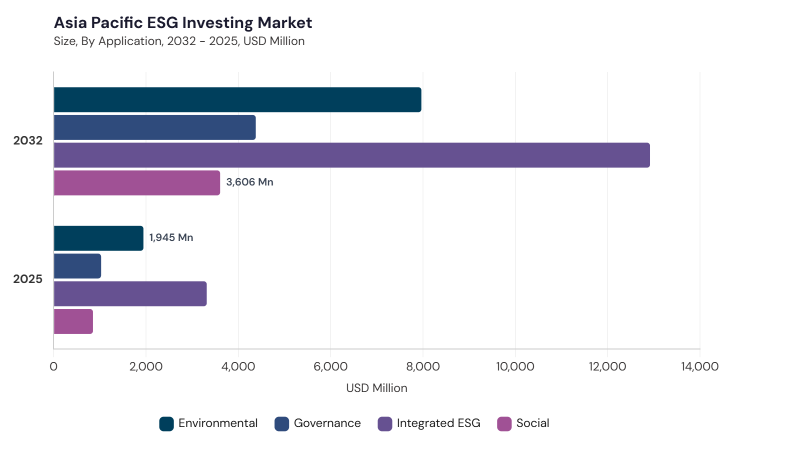
Task: Click the 2,000 x-axis tick label
Action: [x=146, y=367]
